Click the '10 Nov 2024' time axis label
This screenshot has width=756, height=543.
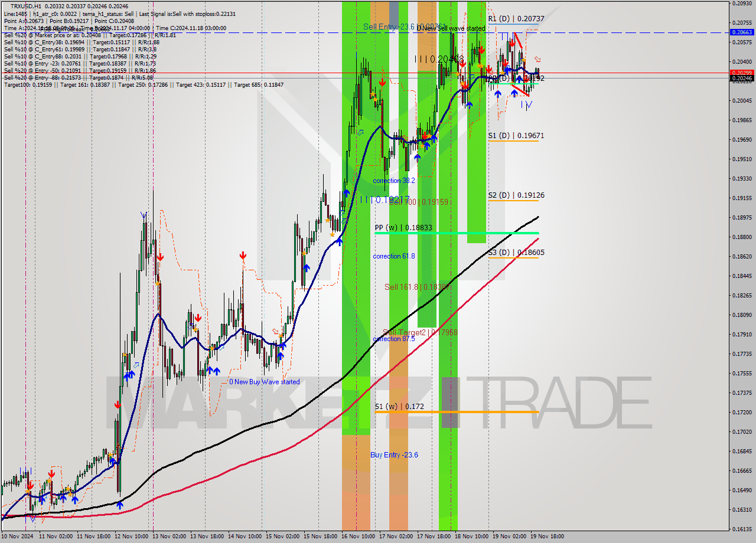click(x=18, y=537)
